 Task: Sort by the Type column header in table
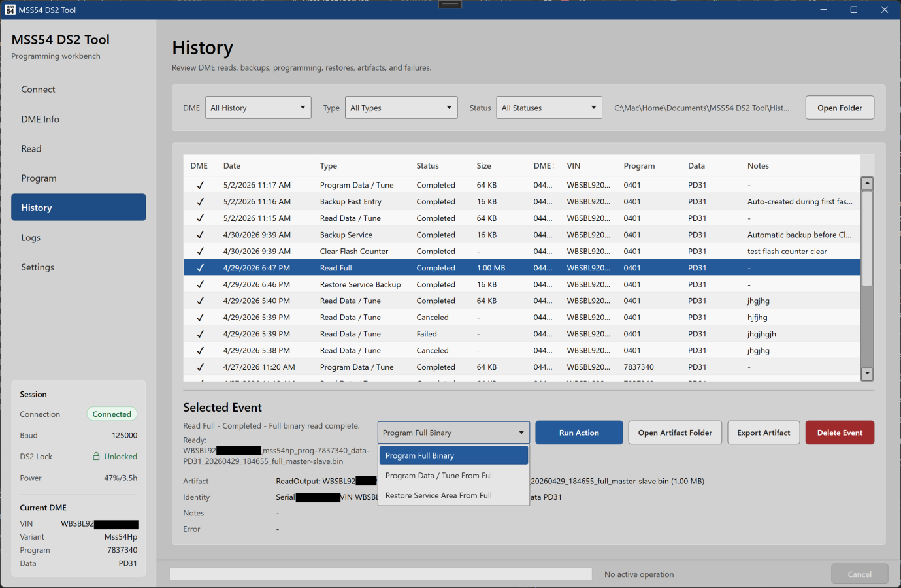[x=329, y=166]
